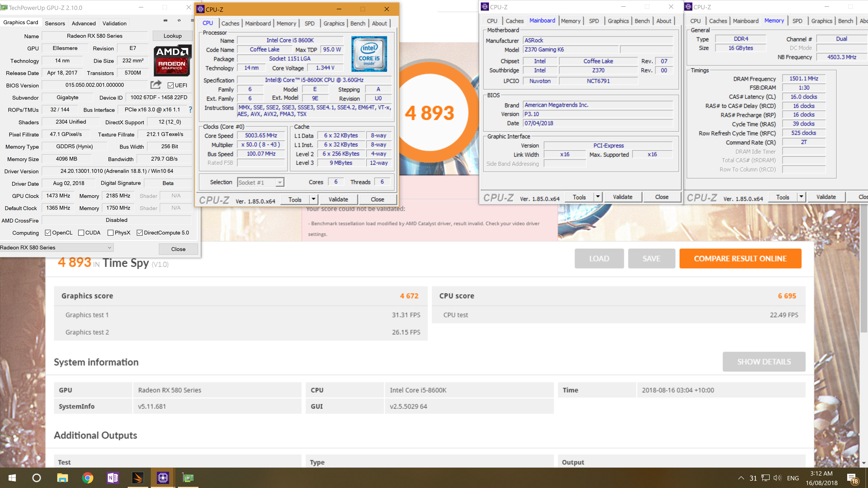Click Close in Mainboard CPU-Z window
Viewport: 868px width, 488px height.
662,197
